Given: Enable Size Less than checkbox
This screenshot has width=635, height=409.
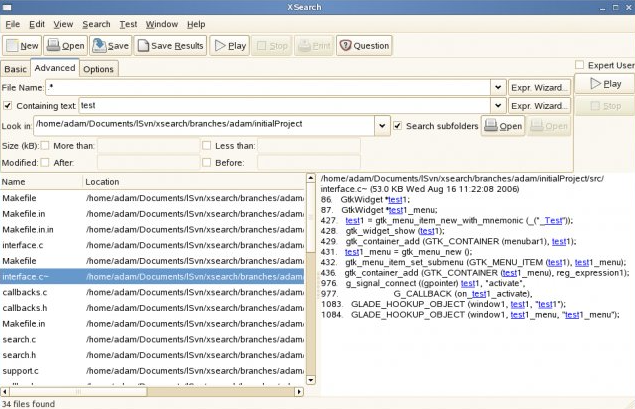Looking at the screenshot, I should [x=207, y=145].
